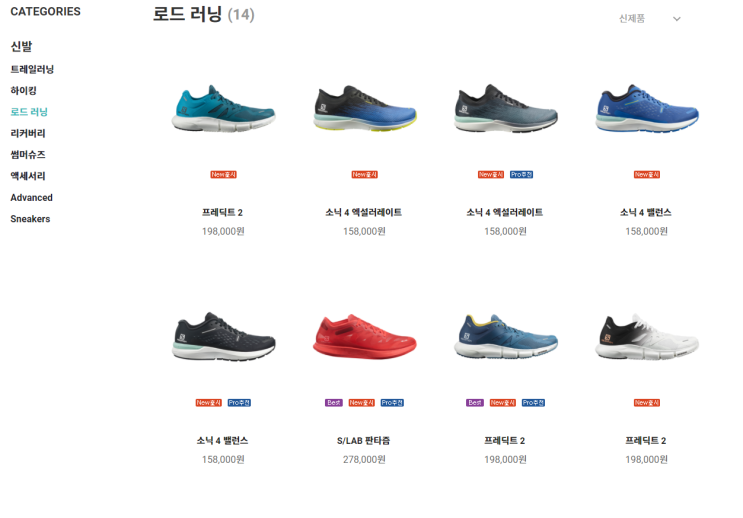Open 액세서리 category
743x518 pixels.
coord(28,176)
